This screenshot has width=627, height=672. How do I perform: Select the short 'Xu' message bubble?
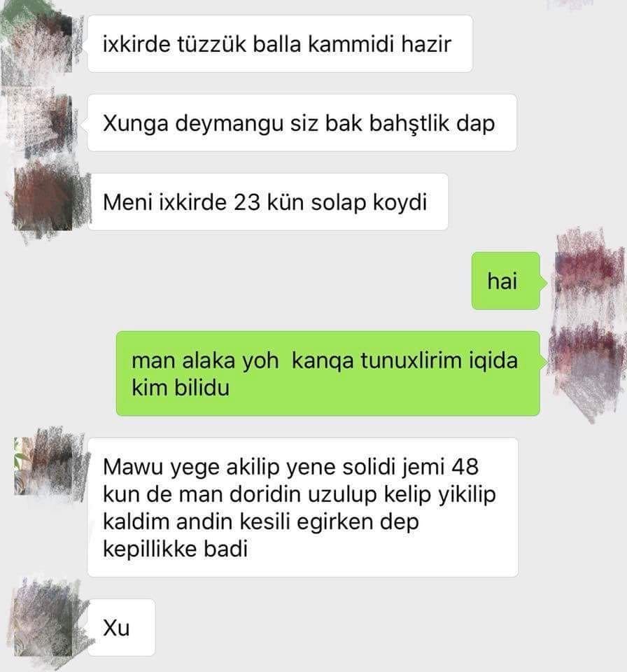[121, 627]
